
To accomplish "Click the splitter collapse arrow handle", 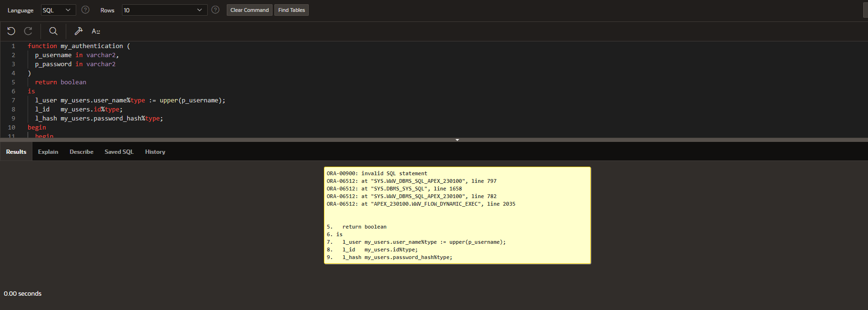I will (x=457, y=140).
